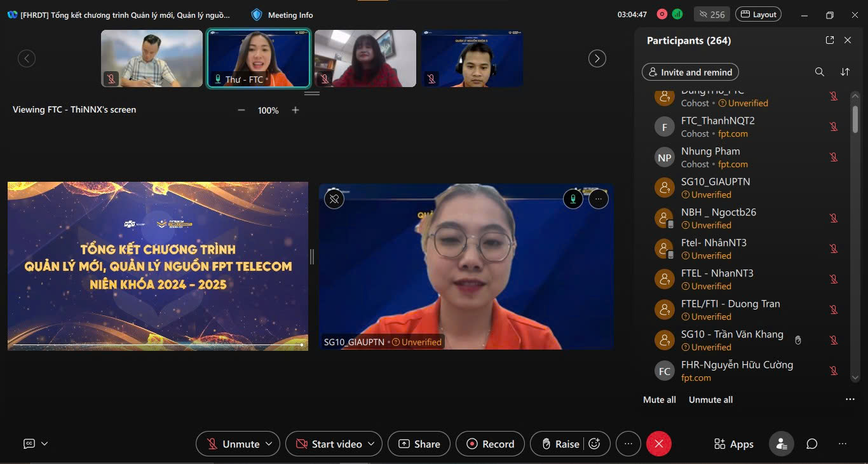Click Mute all
868x464 pixels.
tap(659, 400)
